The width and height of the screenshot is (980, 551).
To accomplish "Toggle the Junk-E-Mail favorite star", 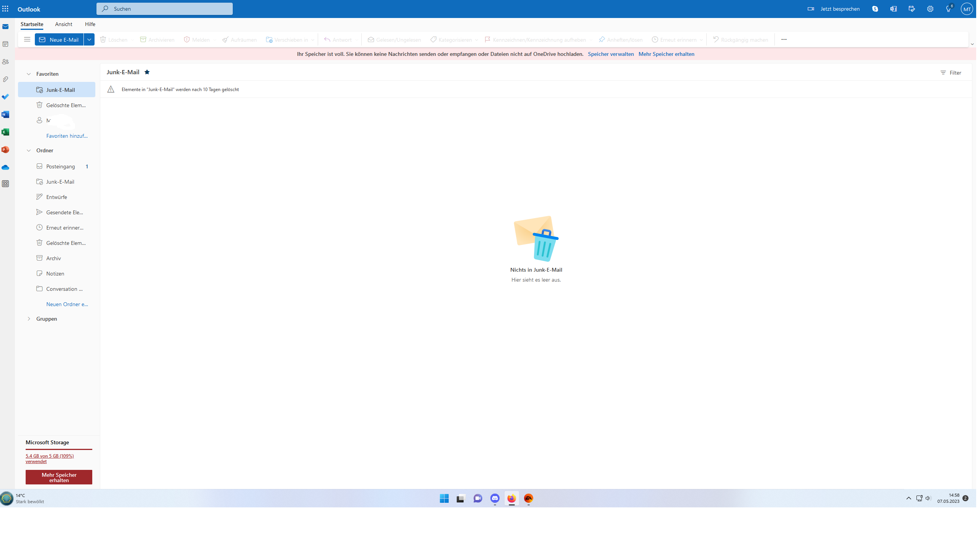I will coord(147,72).
